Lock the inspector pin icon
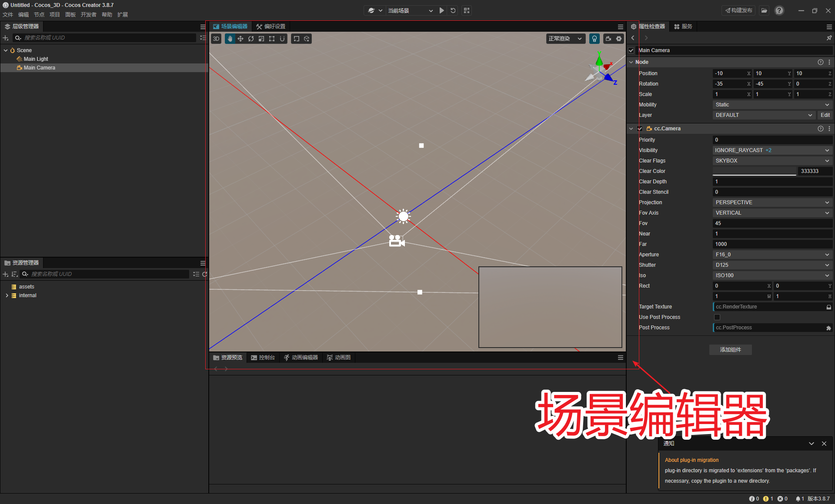 point(829,38)
